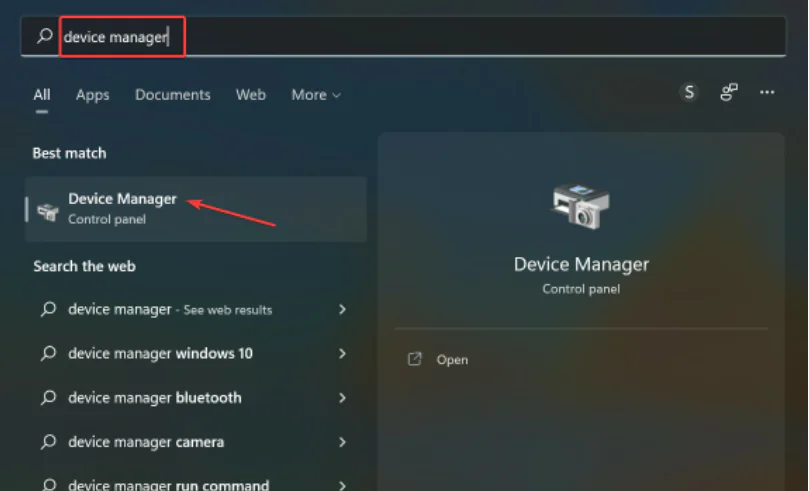Click search icon beside 'device manager - See web results'
The image size is (809, 491).
pyautogui.click(x=48, y=309)
